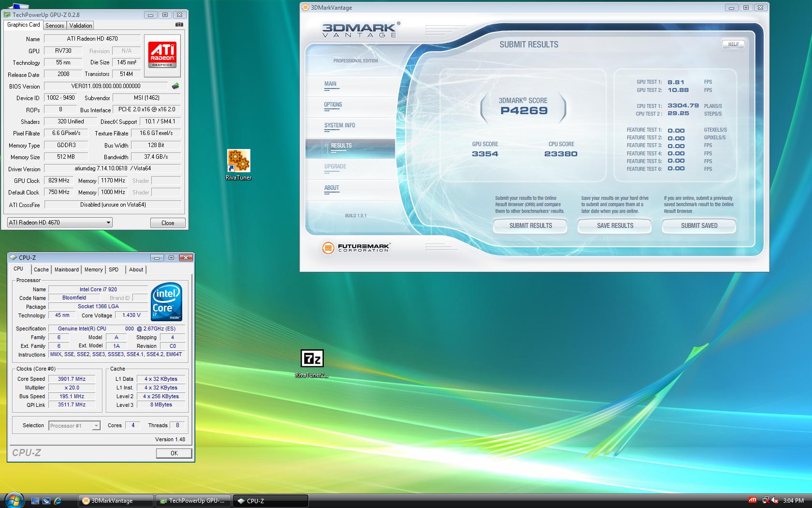Image resolution: width=812 pixels, height=508 pixels.
Task: Click the GPU-Z title bar icon
Action: pos(7,15)
